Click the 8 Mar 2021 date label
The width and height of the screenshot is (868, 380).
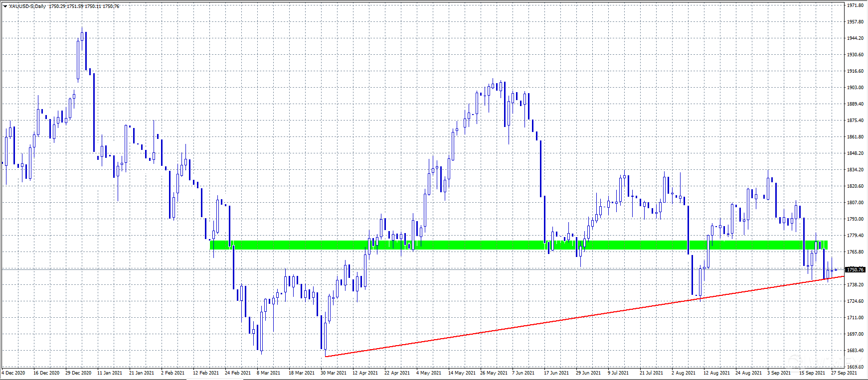(x=269, y=373)
